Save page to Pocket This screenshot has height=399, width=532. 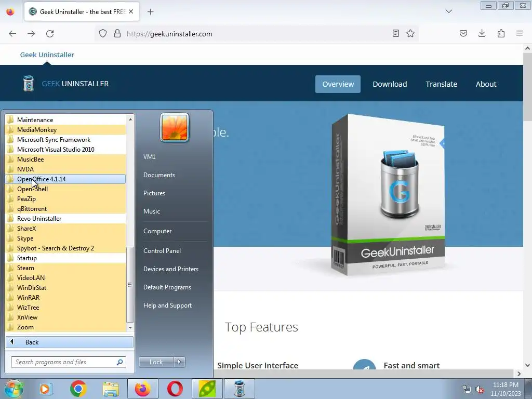[x=463, y=33]
